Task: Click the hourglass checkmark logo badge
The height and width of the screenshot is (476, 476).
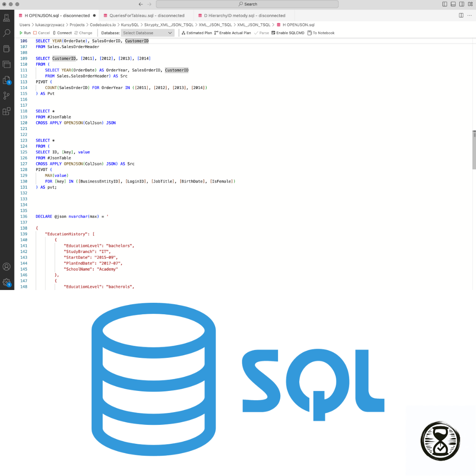Action: (440, 441)
